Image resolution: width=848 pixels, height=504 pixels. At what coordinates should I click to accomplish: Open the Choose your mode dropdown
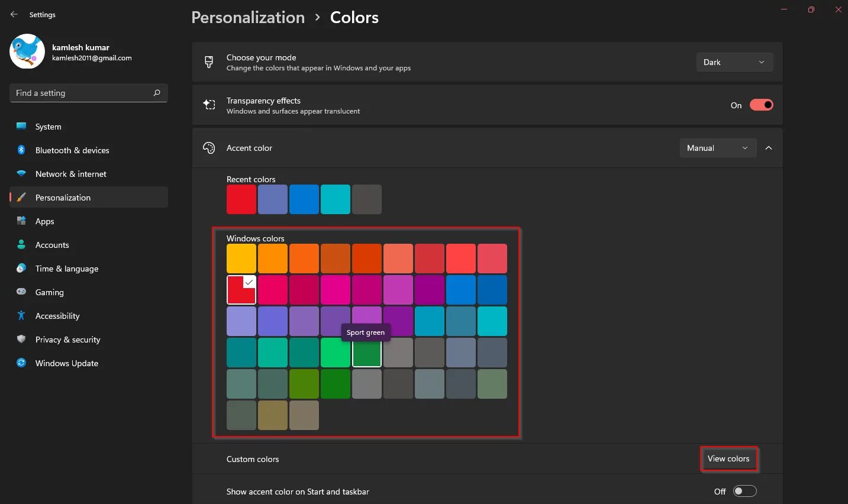pyautogui.click(x=734, y=62)
